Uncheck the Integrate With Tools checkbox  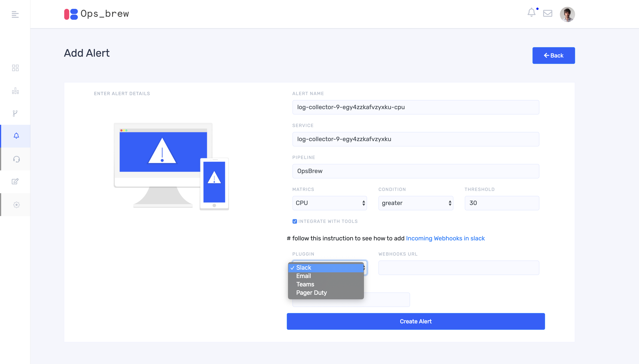[x=295, y=221]
